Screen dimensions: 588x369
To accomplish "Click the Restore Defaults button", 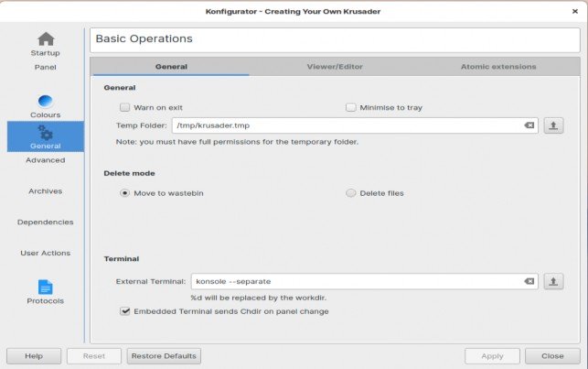I will [x=164, y=356].
